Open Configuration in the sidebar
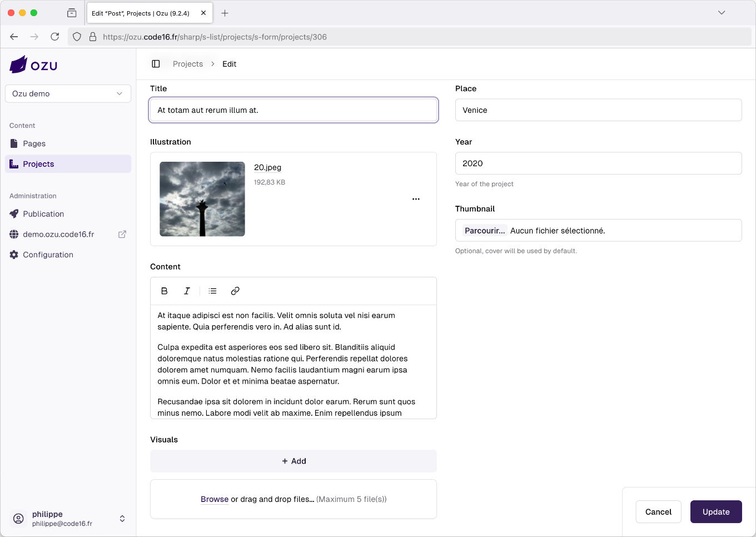The height and width of the screenshot is (537, 756). [48, 255]
